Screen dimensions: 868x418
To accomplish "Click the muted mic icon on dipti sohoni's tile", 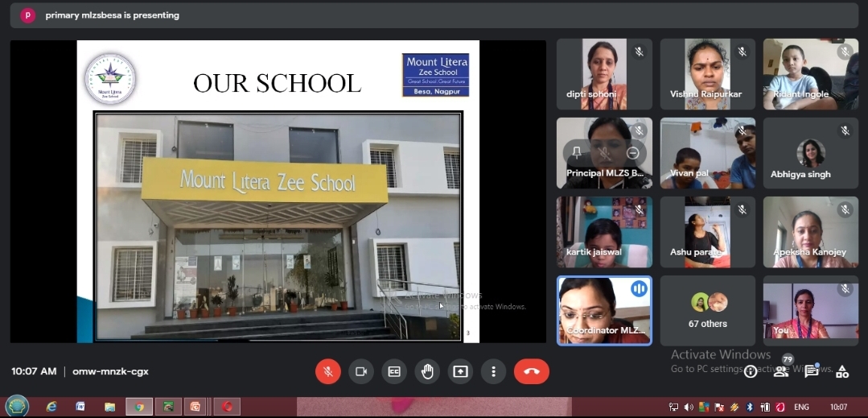I will coord(639,52).
